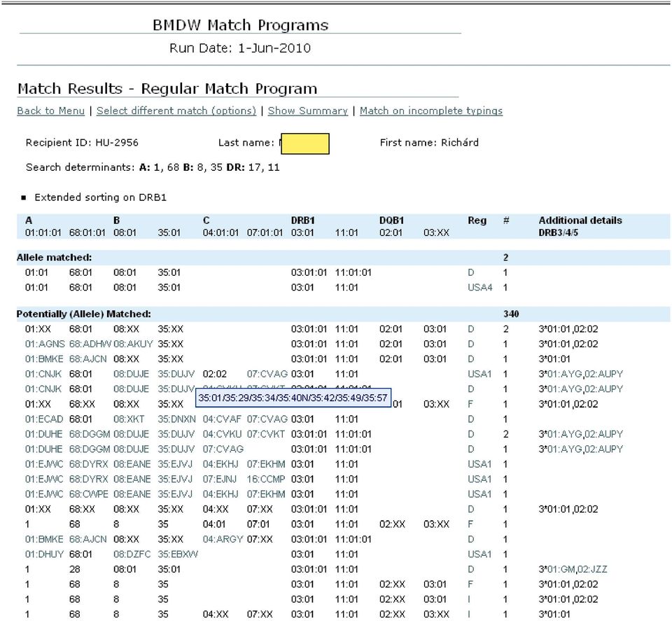Select allele code 35:DNXN
672x621 pixels.
pos(176,419)
